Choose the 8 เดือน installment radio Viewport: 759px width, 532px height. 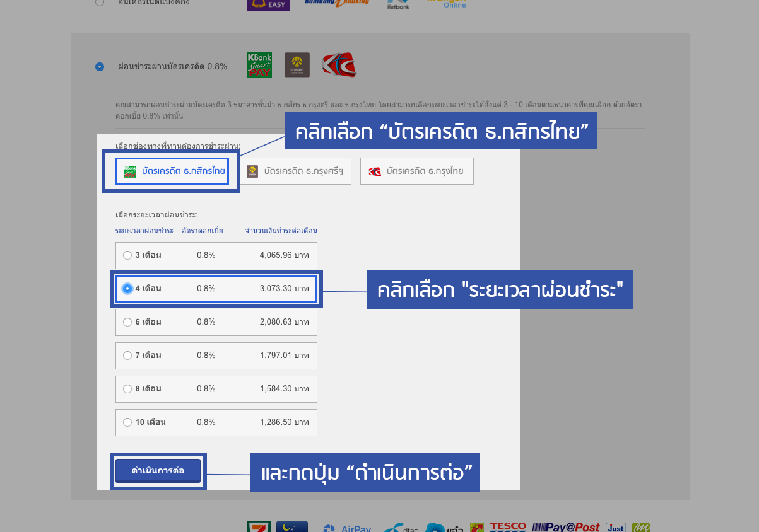(127, 389)
